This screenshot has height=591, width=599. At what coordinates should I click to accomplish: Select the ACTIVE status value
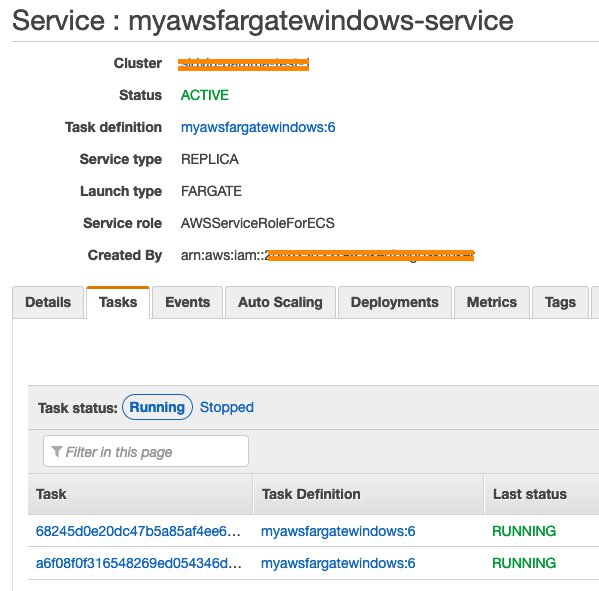pyautogui.click(x=205, y=95)
